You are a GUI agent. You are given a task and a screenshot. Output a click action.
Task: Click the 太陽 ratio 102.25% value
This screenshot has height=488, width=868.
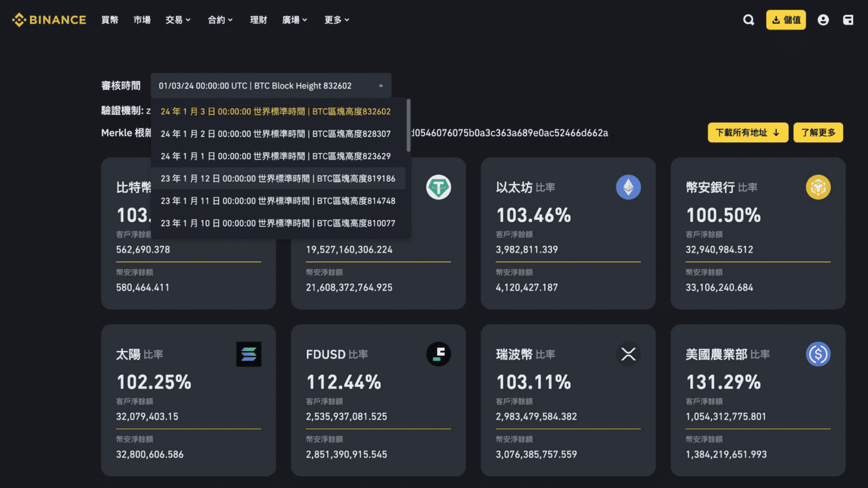pyautogui.click(x=154, y=382)
